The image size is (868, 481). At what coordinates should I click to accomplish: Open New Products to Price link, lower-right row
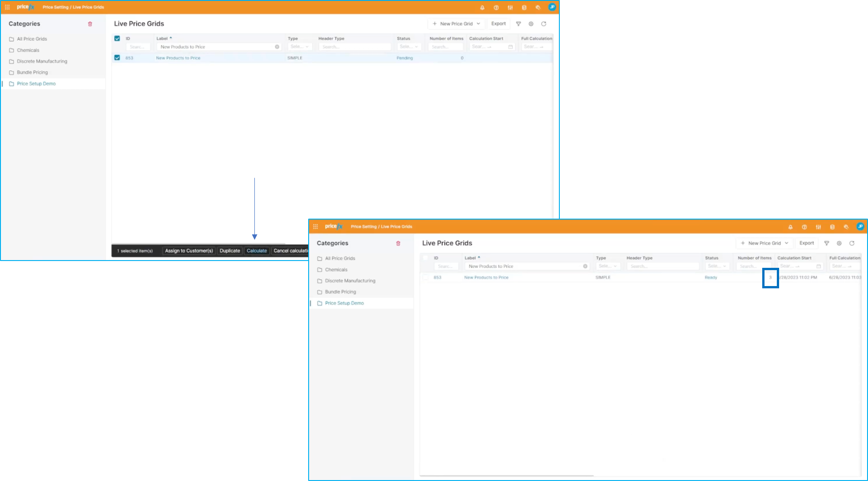coord(486,277)
